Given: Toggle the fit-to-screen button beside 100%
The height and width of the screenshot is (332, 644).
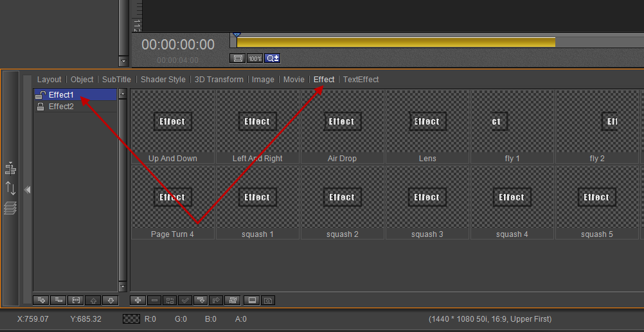Looking at the screenshot, I should coord(238,58).
